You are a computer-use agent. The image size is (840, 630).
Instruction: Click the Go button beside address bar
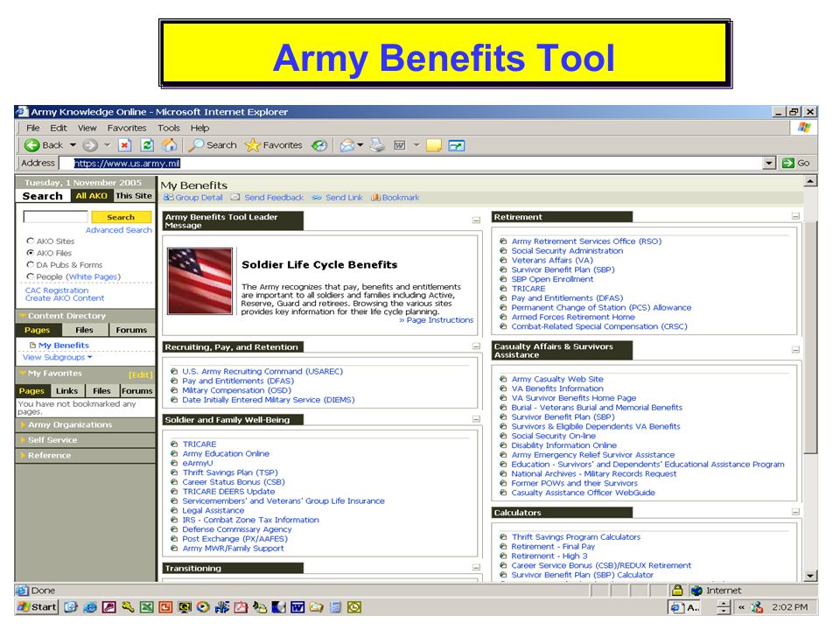click(x=796, y=163)
